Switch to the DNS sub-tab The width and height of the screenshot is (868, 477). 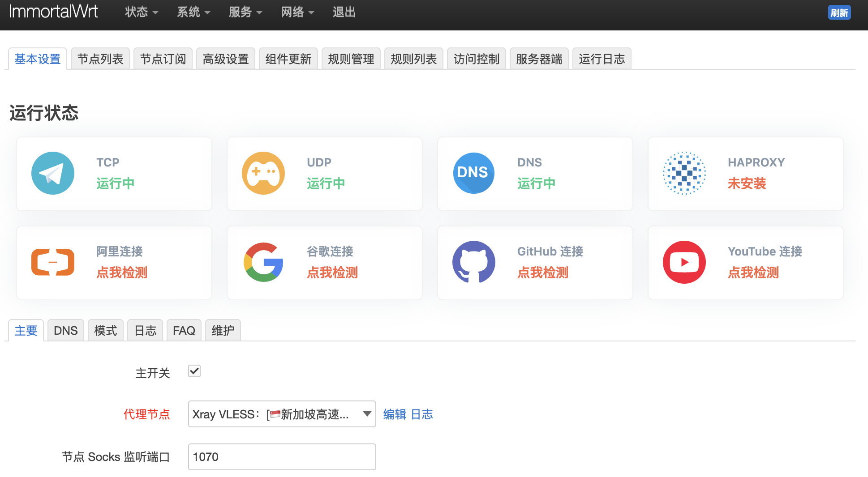(x=66, y=330)
